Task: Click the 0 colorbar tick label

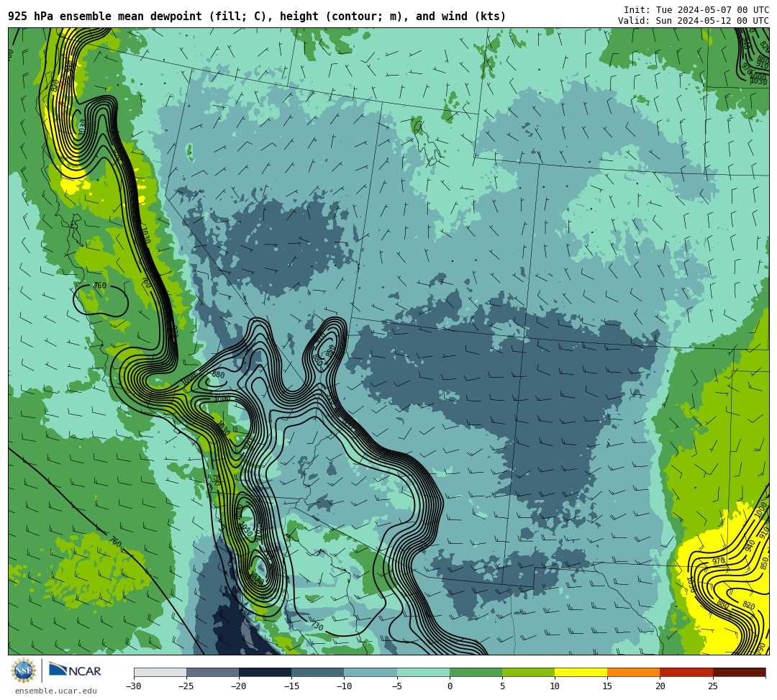Action: tap(450, 686)
